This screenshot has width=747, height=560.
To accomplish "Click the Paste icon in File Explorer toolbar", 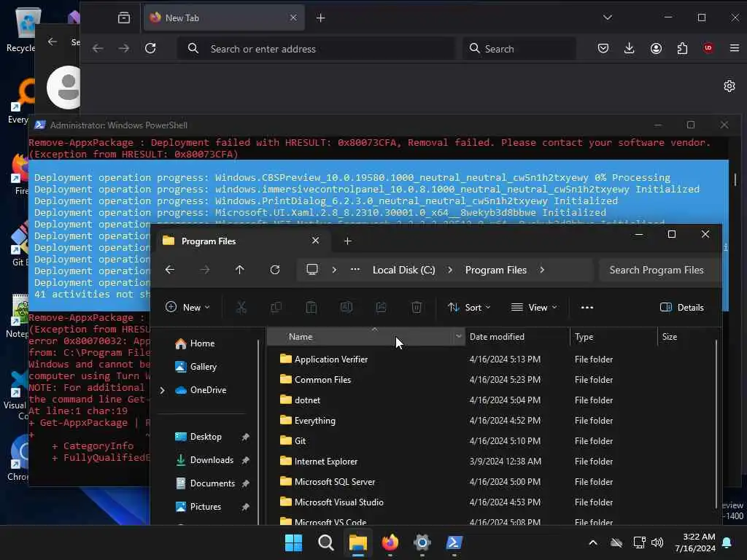I will (x=311, y=308).
